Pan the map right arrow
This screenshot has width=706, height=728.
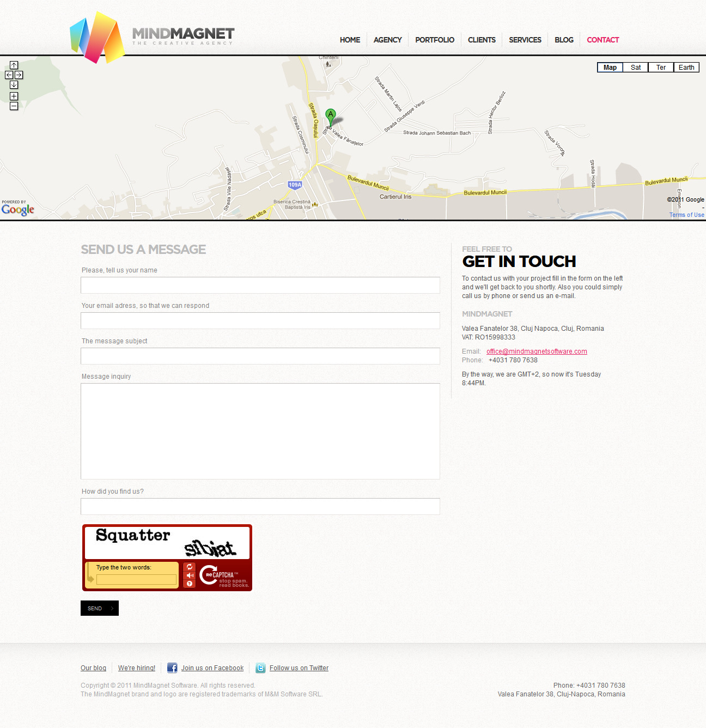point(19,75)
